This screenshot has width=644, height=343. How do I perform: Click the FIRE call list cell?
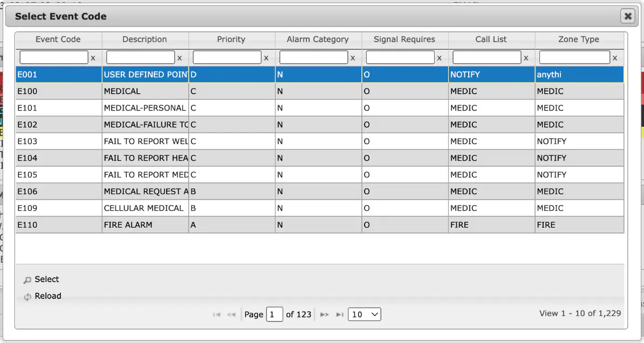491,225
